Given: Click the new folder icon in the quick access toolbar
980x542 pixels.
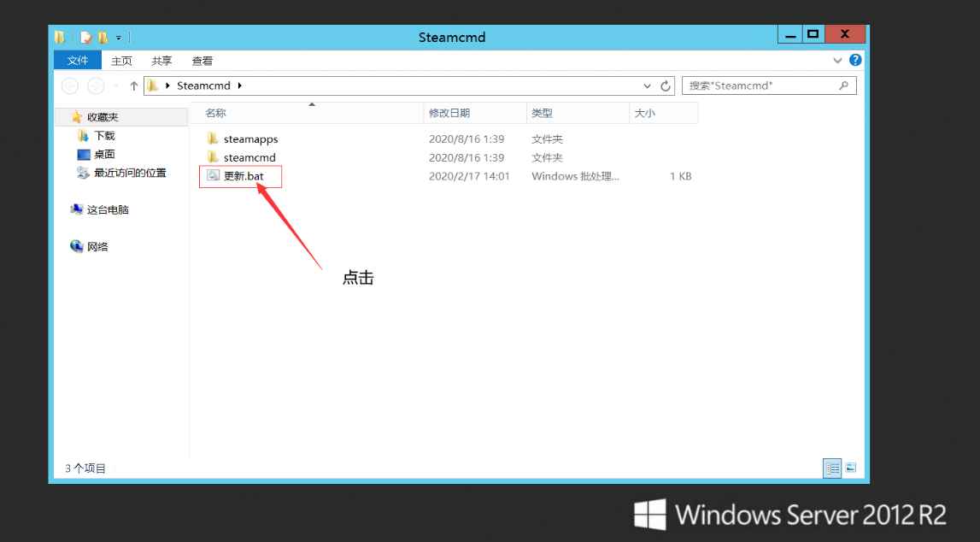Looking at the screenshot, I should (103, 38).
